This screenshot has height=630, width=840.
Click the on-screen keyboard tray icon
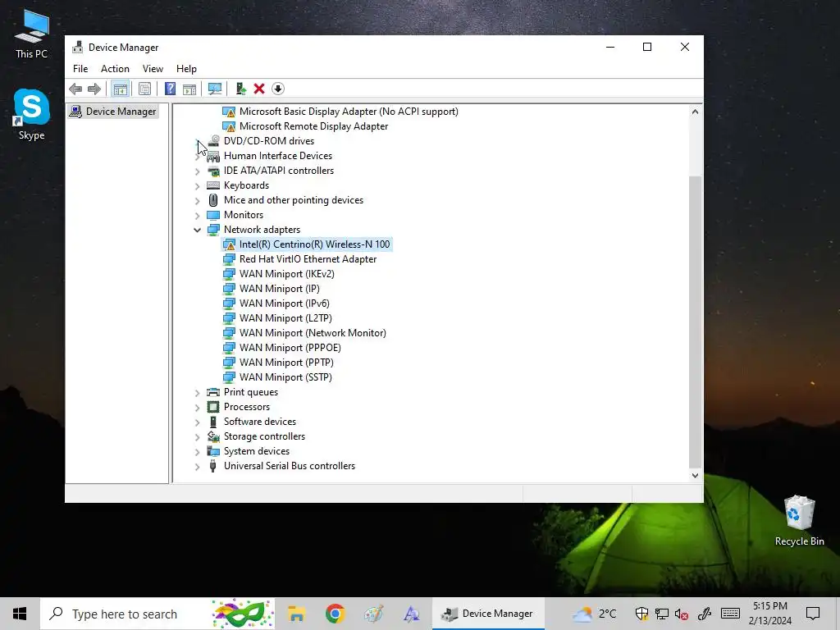coord(730,614)
